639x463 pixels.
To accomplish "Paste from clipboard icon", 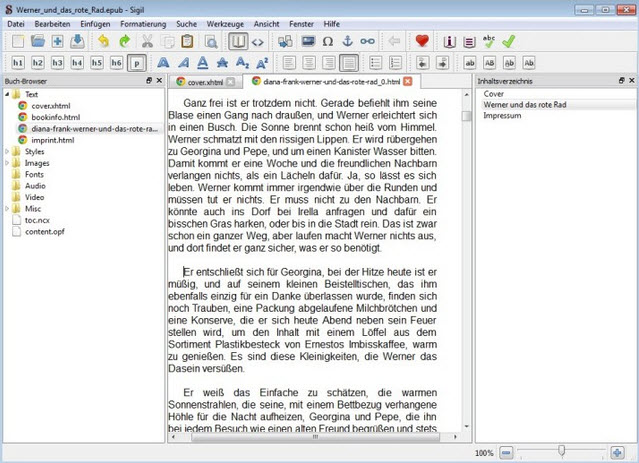I will (x=187, y=41).
